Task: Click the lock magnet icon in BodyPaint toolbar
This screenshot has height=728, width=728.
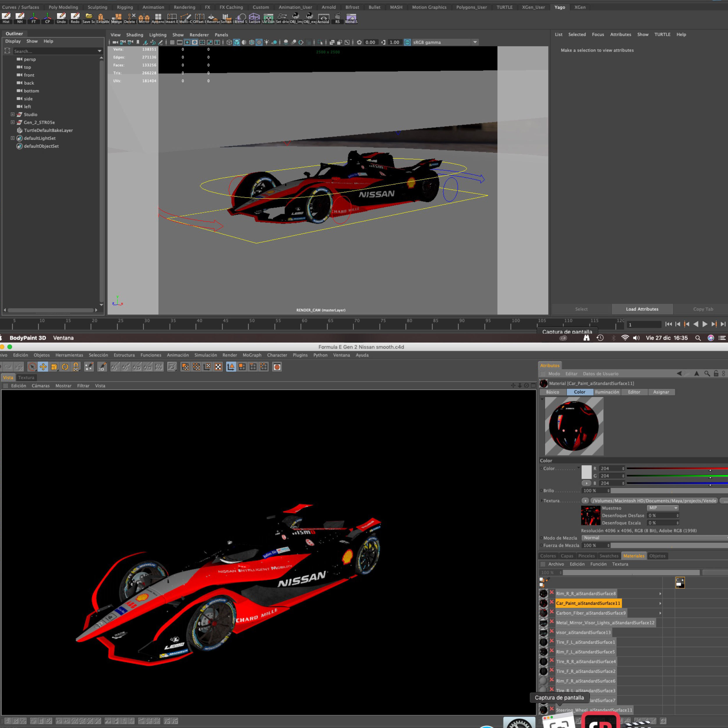Action: coord(76,367)
